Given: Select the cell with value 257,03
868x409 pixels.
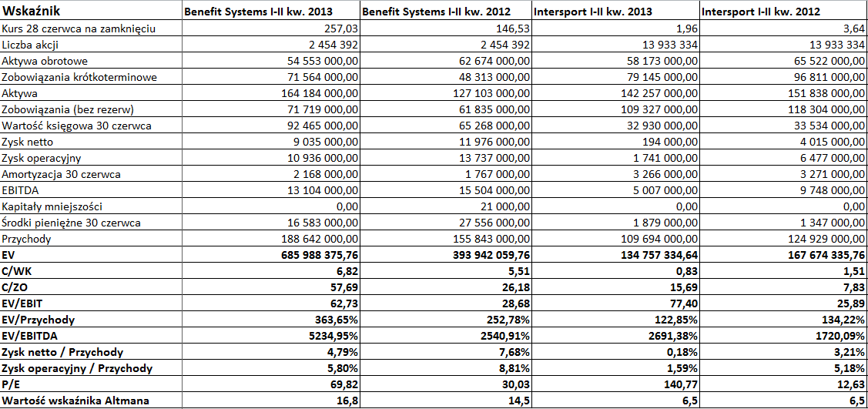Looking at the screenshot, I should pos(270,28).
